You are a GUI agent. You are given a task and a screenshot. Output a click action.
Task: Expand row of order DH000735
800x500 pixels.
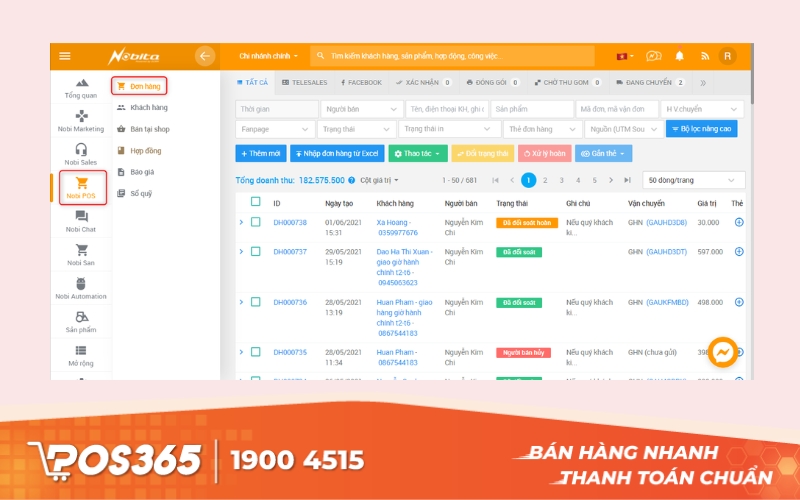point(241,352)
